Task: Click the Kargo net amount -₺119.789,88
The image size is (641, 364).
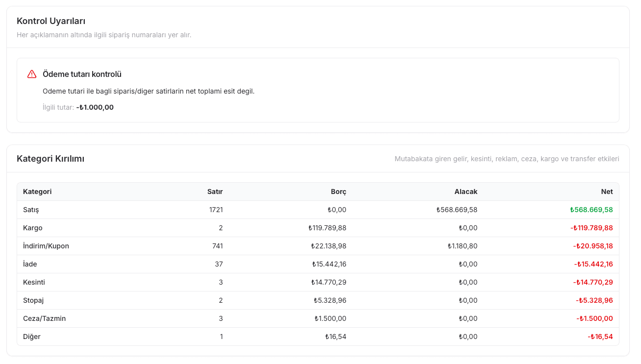Action: (x=592, y=228)
